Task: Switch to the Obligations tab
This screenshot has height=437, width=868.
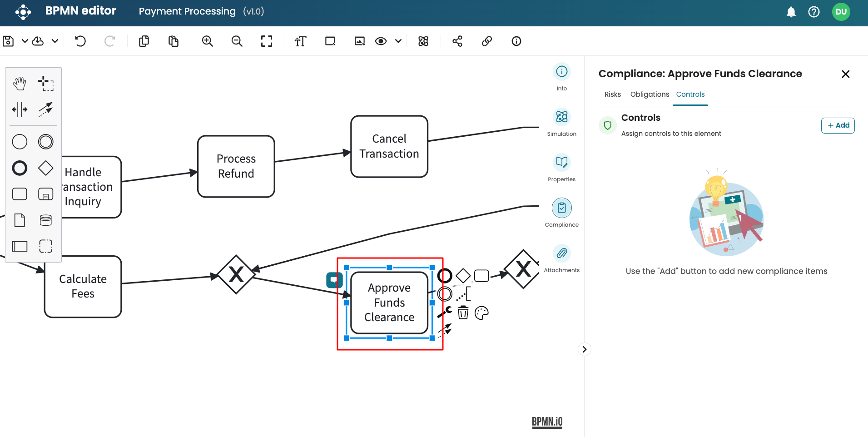Action: click(x=650, y=94)
